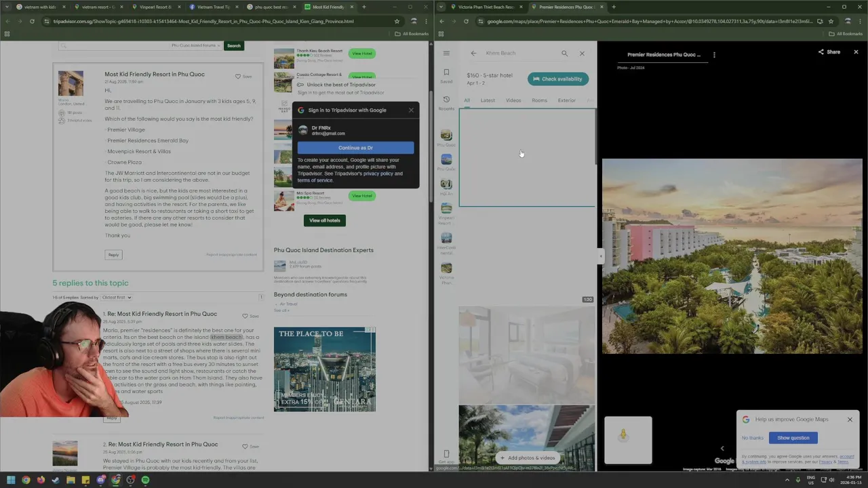868x488 pixels.
Task: Open All Bookmarks folder in left window
Action: point(413,33)
